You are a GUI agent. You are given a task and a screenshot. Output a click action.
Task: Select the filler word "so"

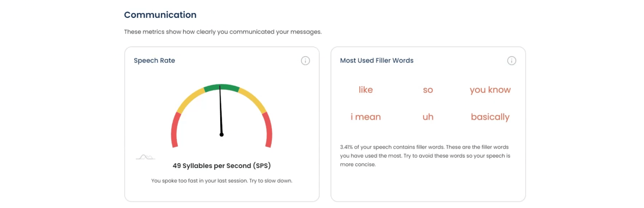click(428, 90)
